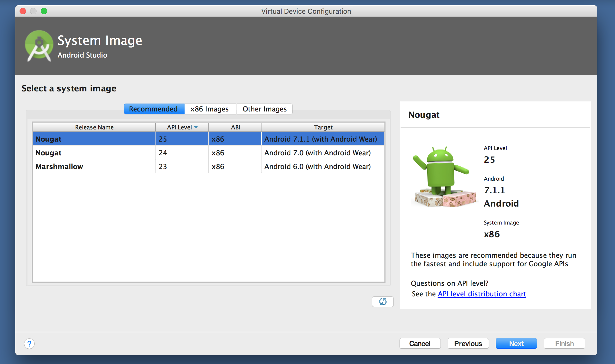The height and width of the screenshot is (364, 615).
Task: Click the refresh system images icon
Action: pyautogui.click(x=383, y=301)
